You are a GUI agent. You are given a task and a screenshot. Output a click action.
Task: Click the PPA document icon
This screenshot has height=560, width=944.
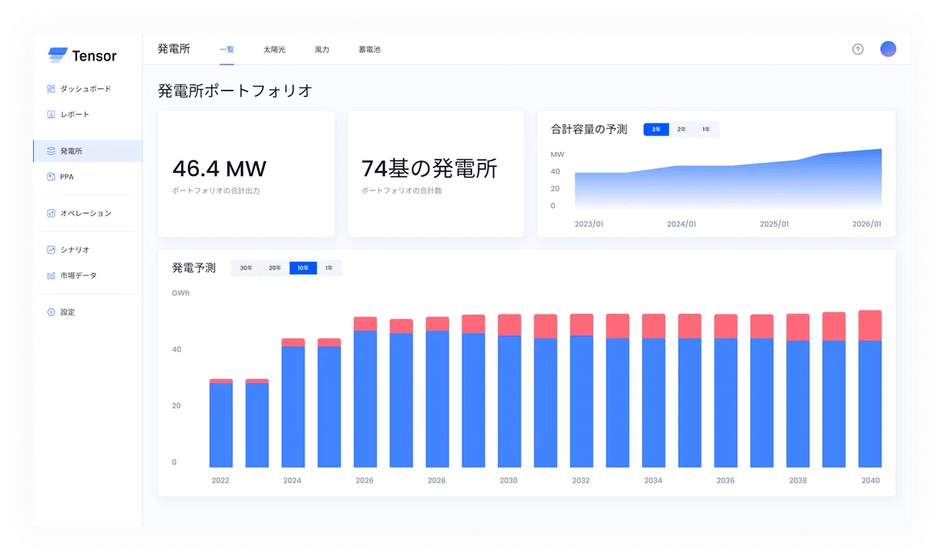click(x=51, y=177)
